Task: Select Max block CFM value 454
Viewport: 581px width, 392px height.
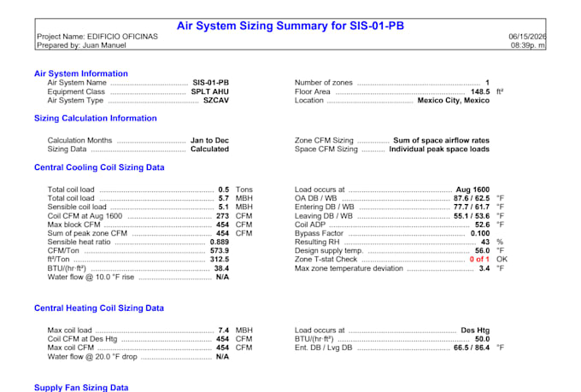Action: tap(223, 225)
